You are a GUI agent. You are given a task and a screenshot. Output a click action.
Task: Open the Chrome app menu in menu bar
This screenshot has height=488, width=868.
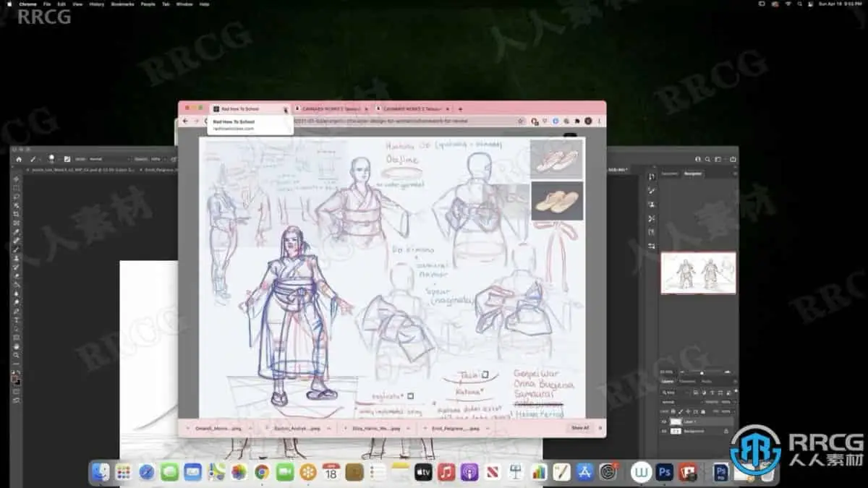point(28,4)
